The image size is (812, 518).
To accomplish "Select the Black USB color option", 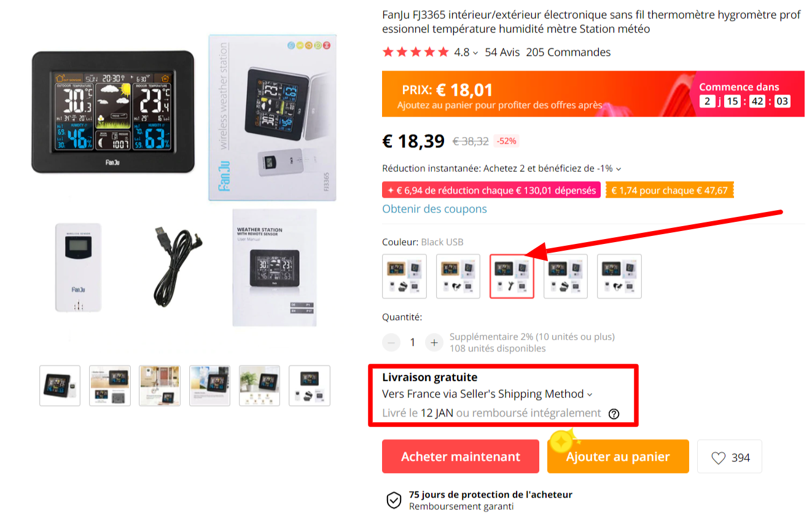I will [x=512, y=277].
